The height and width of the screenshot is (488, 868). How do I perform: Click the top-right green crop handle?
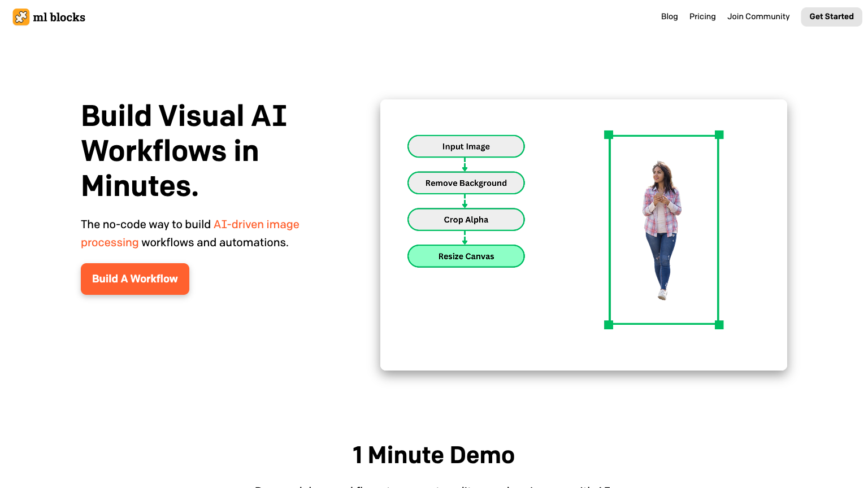[719, 135]
